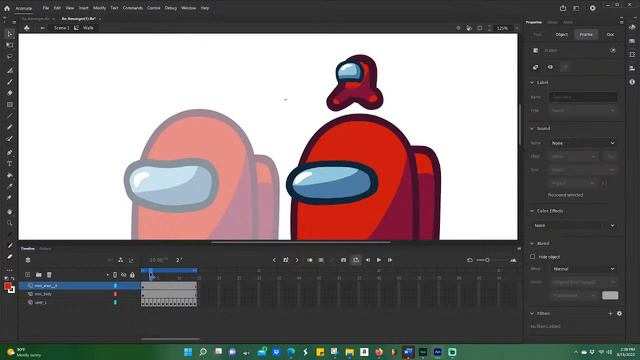640x360 pixels.
Task: Click the Walk symbol in breadcrumb
Action: point(88,28)
